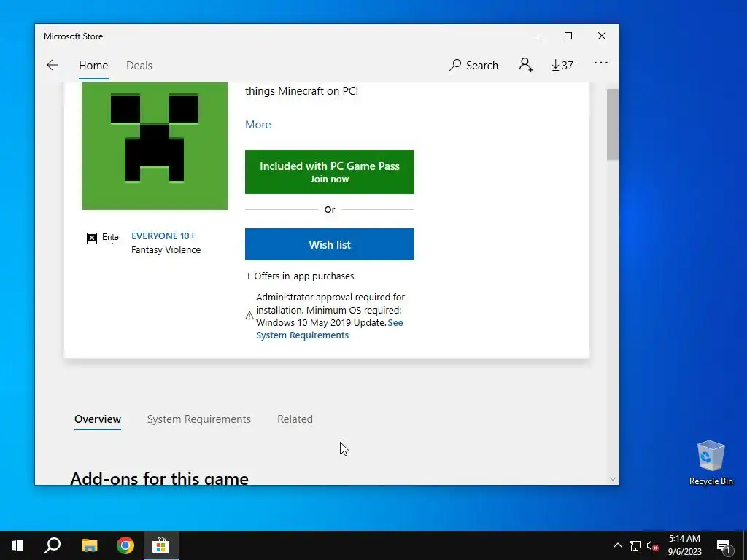Close the Microsoft Store window
The image size is (747, 560).
pos(602,36)
